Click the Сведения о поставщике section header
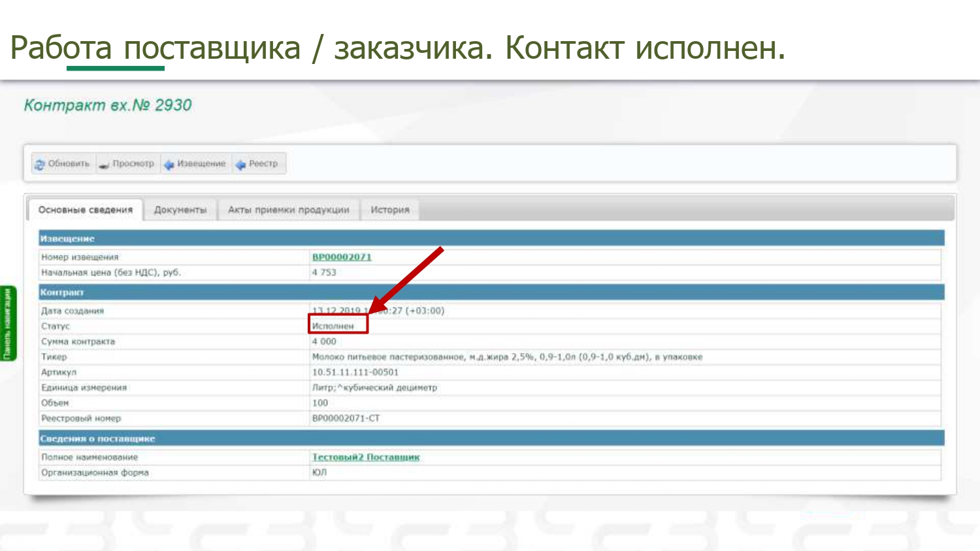The image size is (980, 551). (x=97, y=439)
